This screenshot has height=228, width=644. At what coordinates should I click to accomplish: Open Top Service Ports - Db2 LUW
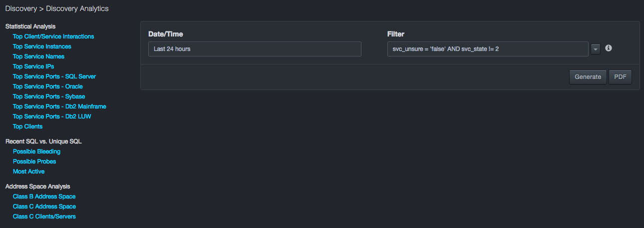click(x=52, y=116)
